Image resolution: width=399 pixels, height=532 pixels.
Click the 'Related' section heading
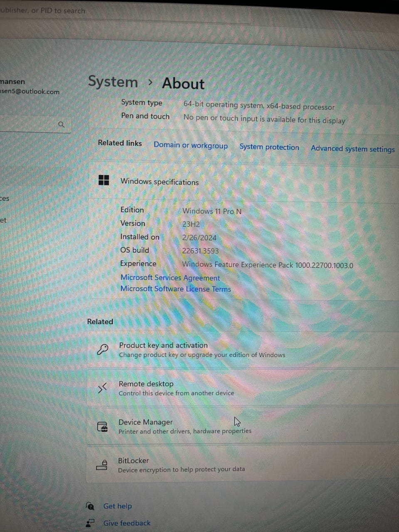point(100,321)
